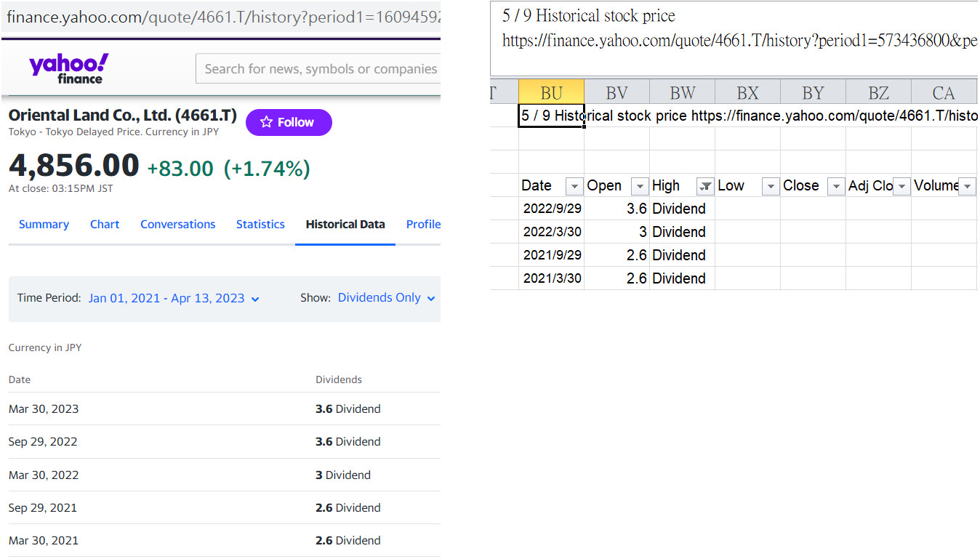Select spreadsheet column BX header
This screenshot has width=980, height=559.
748,92
